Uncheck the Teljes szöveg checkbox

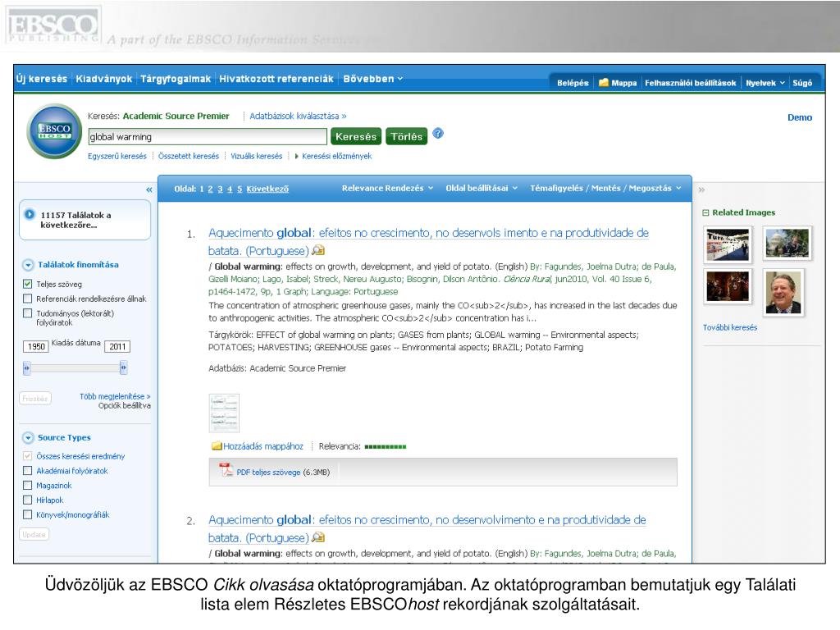click(28, 284)
